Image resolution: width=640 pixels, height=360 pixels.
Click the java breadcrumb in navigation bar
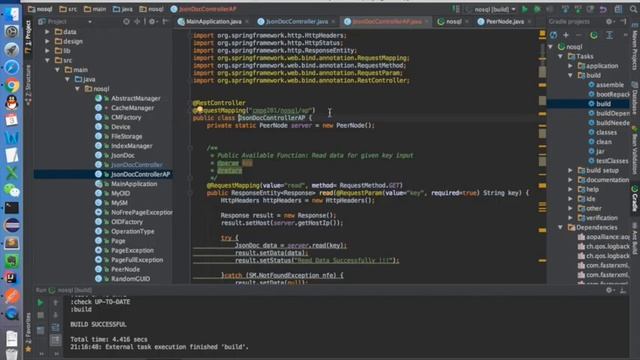point(122,9)
